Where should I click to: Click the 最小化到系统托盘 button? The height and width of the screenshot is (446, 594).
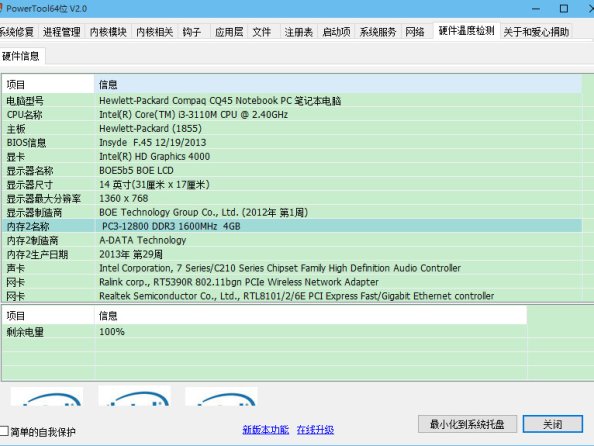click(467, 424)
